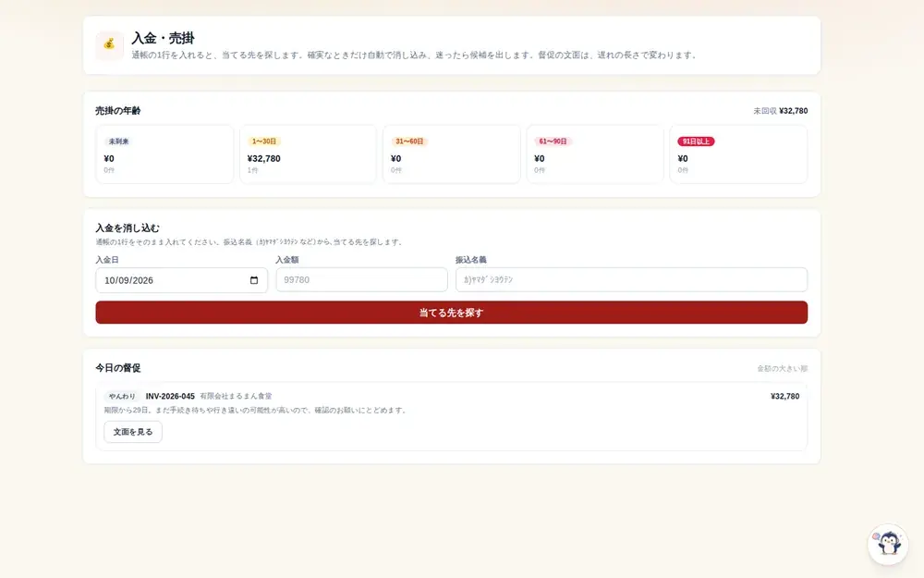924x578 pixels.
Task: Click the ¥32,780 amount in reminder row
Action: pyautogui.click(x=784, y=397)
